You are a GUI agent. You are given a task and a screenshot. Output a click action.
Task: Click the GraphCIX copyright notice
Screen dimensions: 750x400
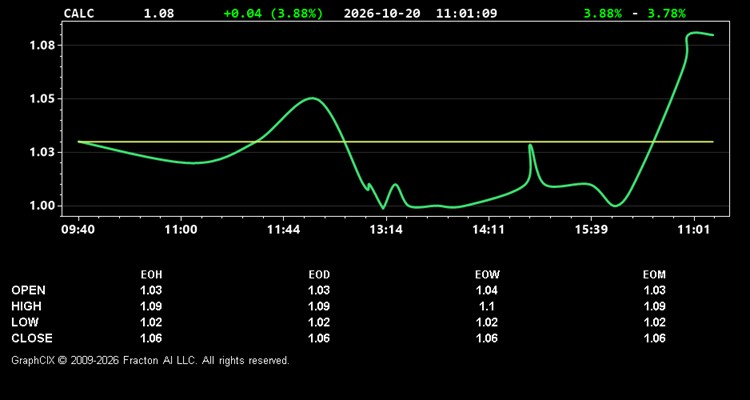click(150, 360)
